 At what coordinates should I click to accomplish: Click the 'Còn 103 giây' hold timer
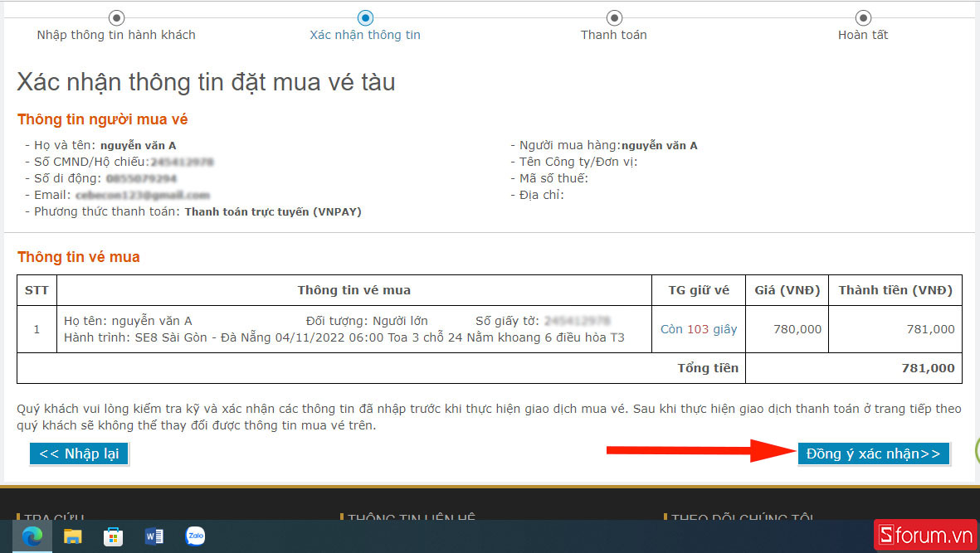pyautogui.click(x=699, y=329)
